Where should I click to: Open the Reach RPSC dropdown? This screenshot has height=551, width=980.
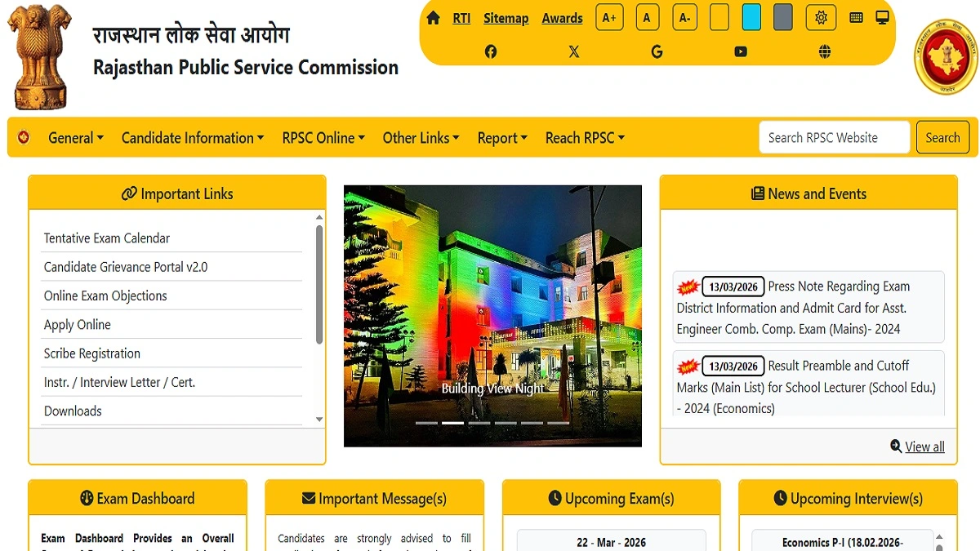point(585,137)
